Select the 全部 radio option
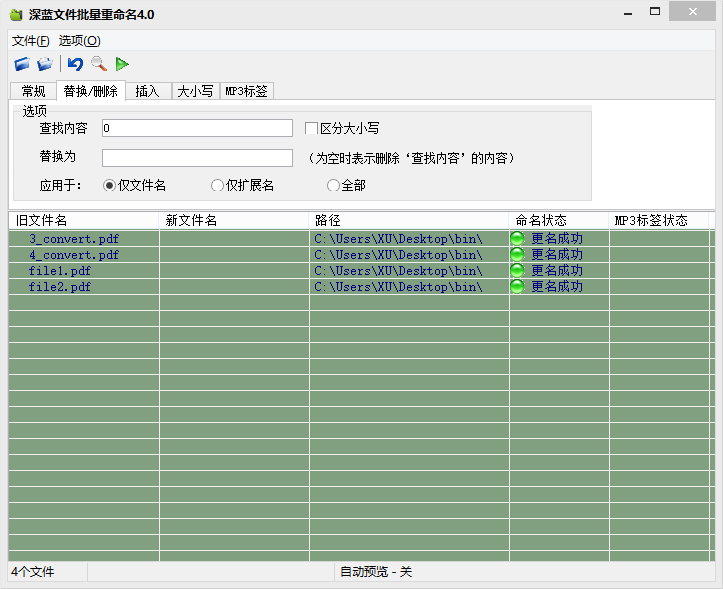Screen dimensions: 723x589 point(333,185)
